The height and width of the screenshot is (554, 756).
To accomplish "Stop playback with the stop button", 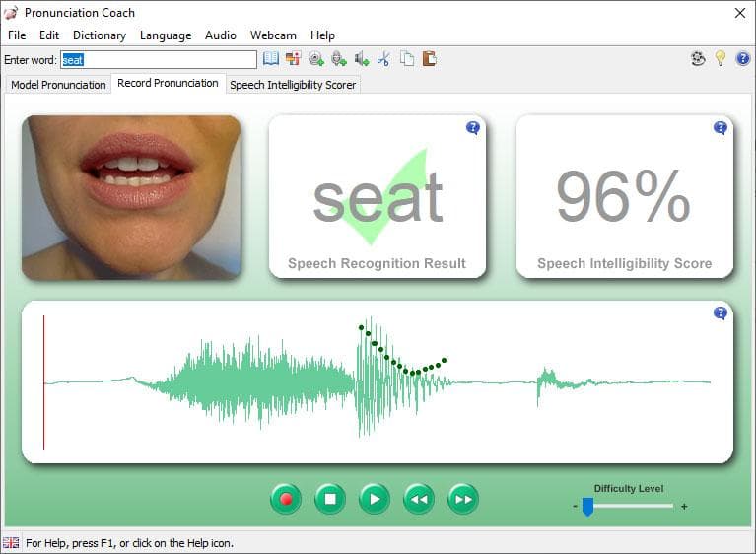I will pos(330,499).
